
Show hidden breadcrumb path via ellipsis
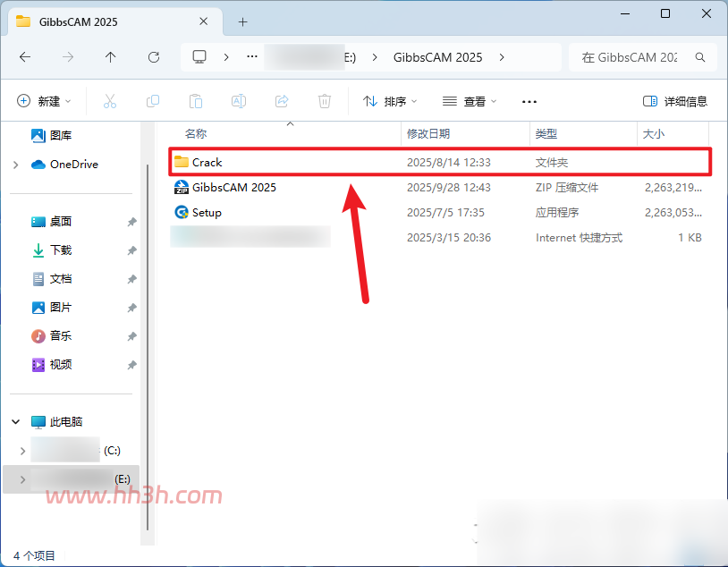252,56
